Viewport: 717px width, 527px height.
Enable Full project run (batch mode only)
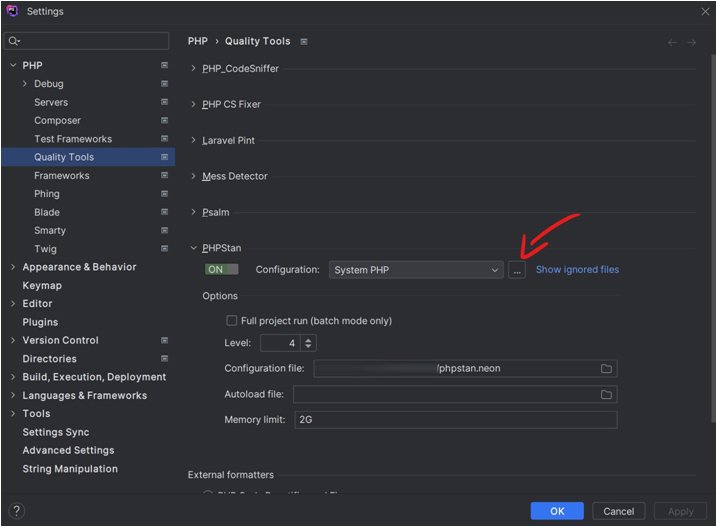pos(232,321)
